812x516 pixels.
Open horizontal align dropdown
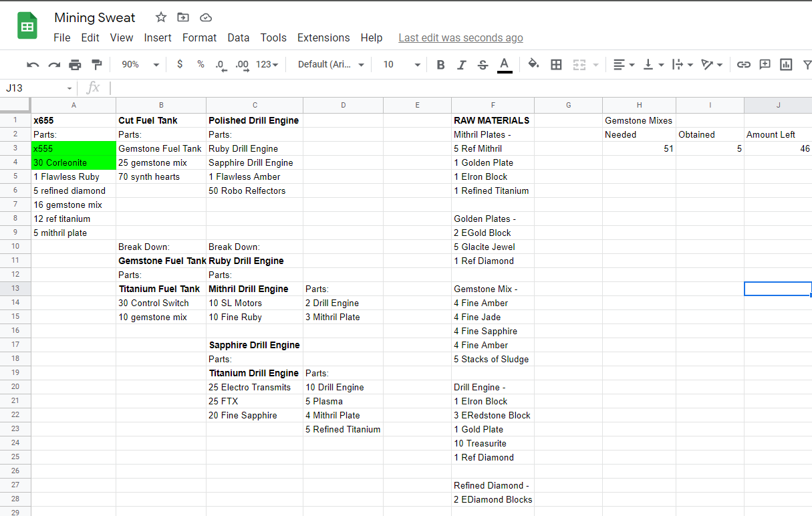(x=624, y=64)
